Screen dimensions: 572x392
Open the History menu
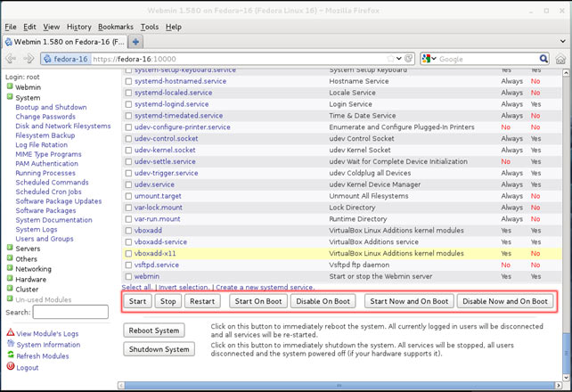tap(78, 27)
